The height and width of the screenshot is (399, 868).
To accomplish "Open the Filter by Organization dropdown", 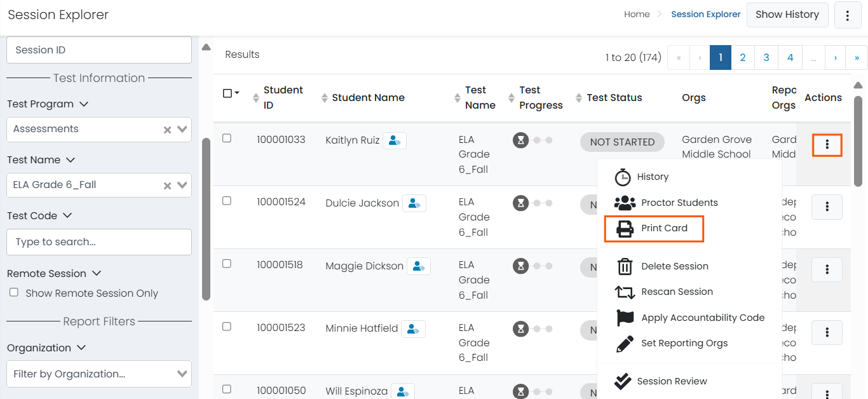I will 99,374.
